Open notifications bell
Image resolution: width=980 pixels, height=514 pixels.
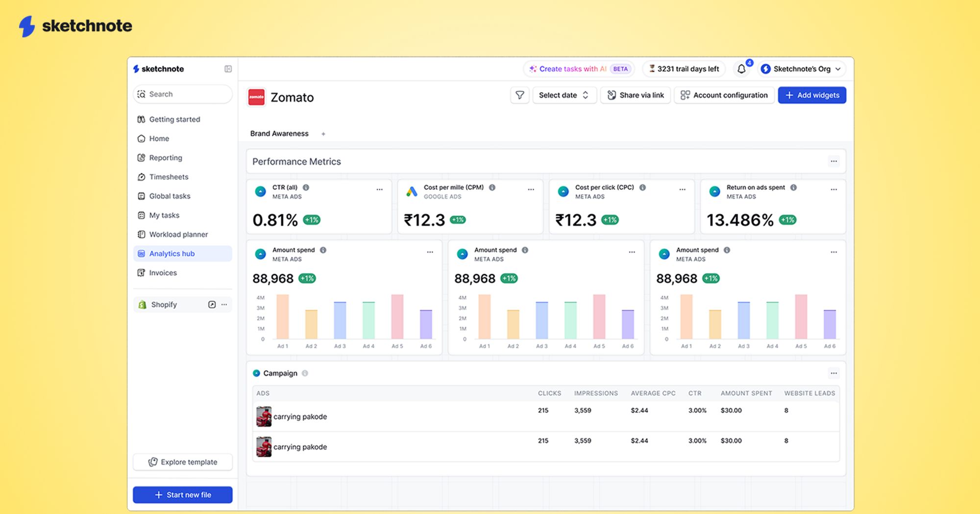click(741, 69)
